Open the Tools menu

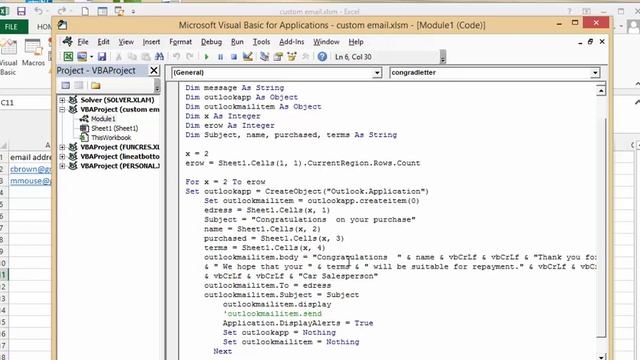(261, 42)
